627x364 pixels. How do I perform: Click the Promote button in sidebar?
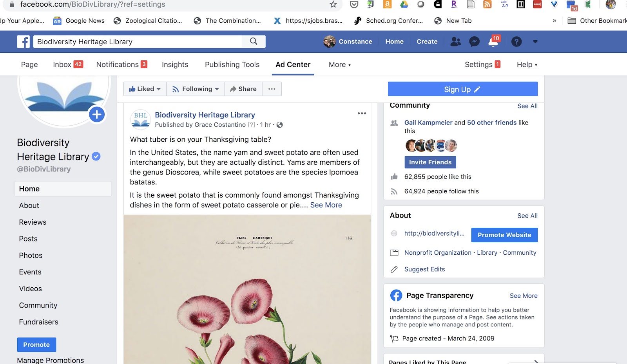[x=36, y=345]
